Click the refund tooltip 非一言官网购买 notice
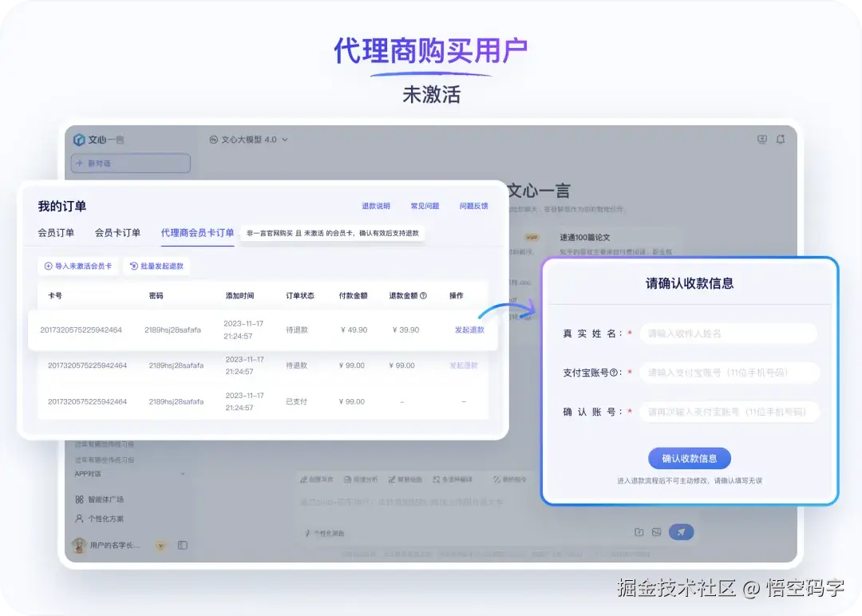Viewport: 862px width, 616px height. (333, 233)
